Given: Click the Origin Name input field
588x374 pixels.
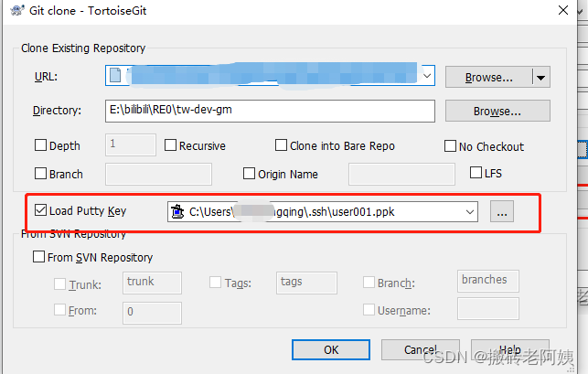Looking at the screenshot, I should 401,174.
